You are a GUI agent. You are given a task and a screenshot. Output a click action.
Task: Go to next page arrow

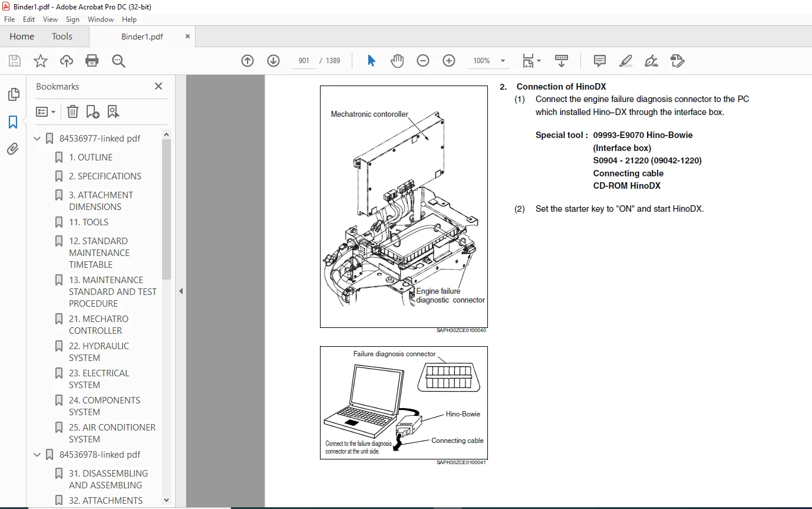click(x=273, y=61)
